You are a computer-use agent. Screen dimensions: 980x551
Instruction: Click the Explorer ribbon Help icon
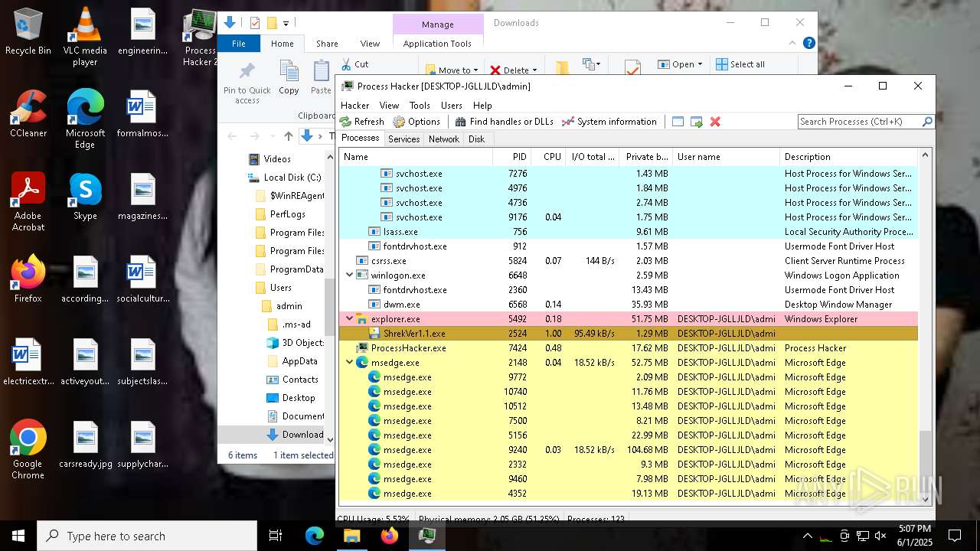(x=808, y=44)
